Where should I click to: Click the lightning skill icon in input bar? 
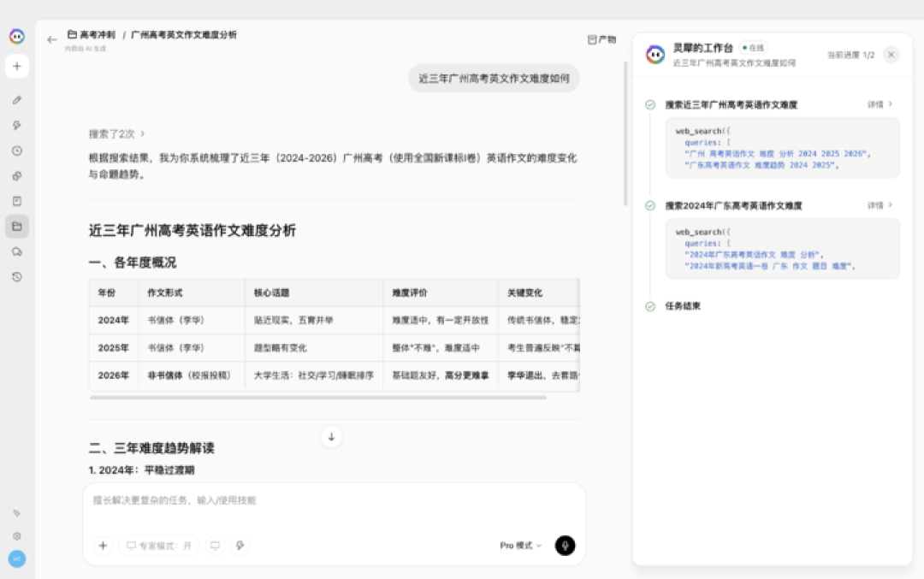pos(240,546)
